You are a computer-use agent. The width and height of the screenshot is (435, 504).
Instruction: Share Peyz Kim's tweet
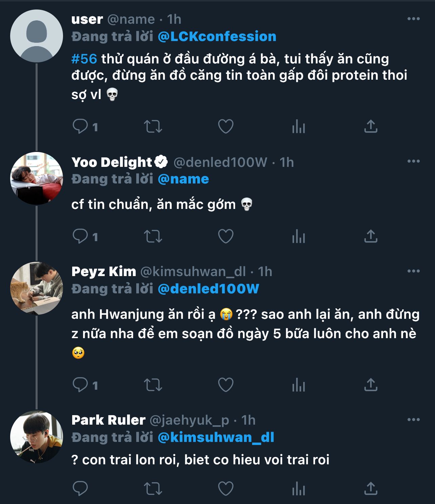[371, 385]
